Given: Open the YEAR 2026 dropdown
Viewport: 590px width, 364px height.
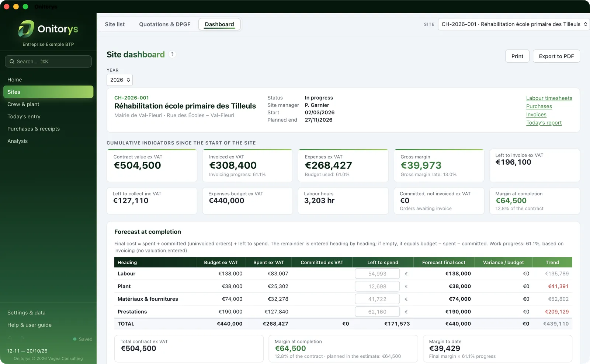Looking at the screenshot, I should tap(119, 80).
